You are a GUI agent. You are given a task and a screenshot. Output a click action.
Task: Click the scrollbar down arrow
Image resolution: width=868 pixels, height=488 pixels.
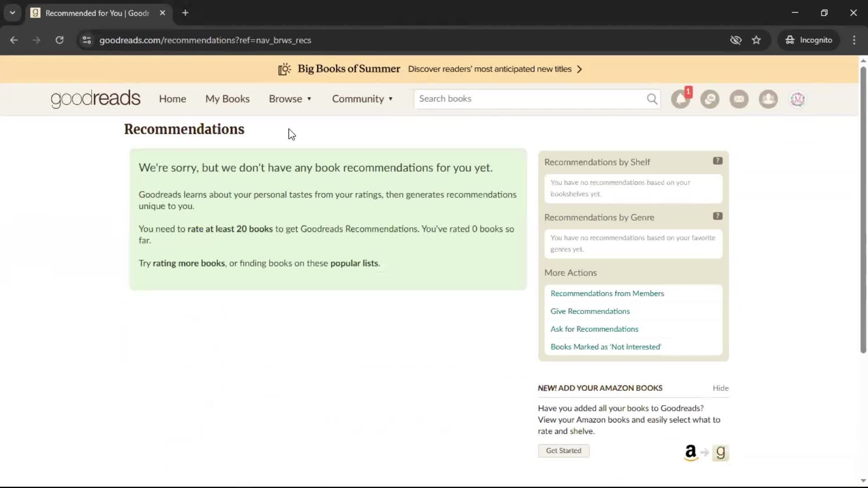click(x=863, y=481)
